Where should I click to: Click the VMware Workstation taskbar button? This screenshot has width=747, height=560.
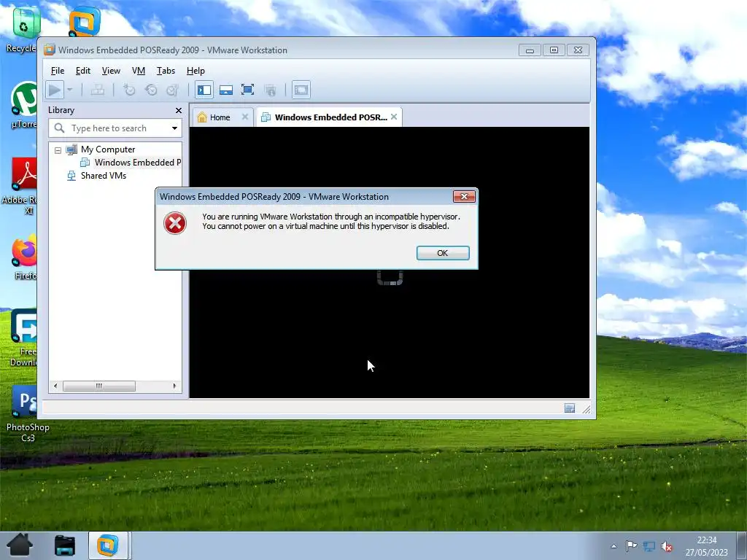pos(108,545)
